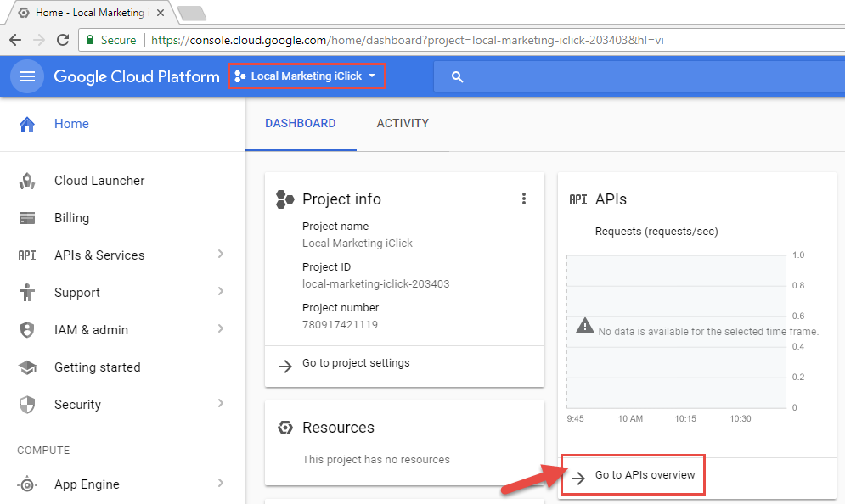
Task: Click the warning triangle in APIs chart
Action: click(x=585, y=326)
